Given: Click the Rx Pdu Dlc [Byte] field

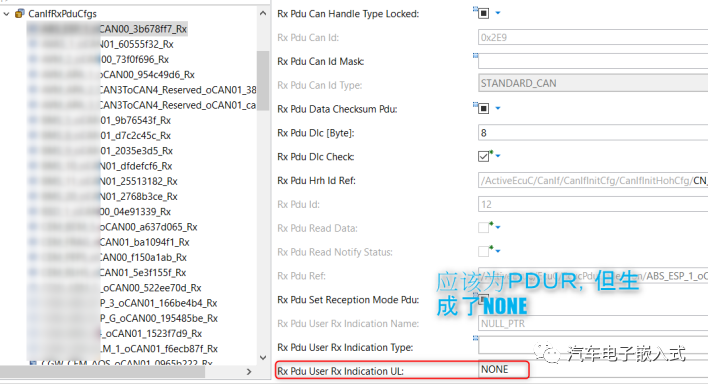Looking at the screenshot, I should (x=593, y=133).
